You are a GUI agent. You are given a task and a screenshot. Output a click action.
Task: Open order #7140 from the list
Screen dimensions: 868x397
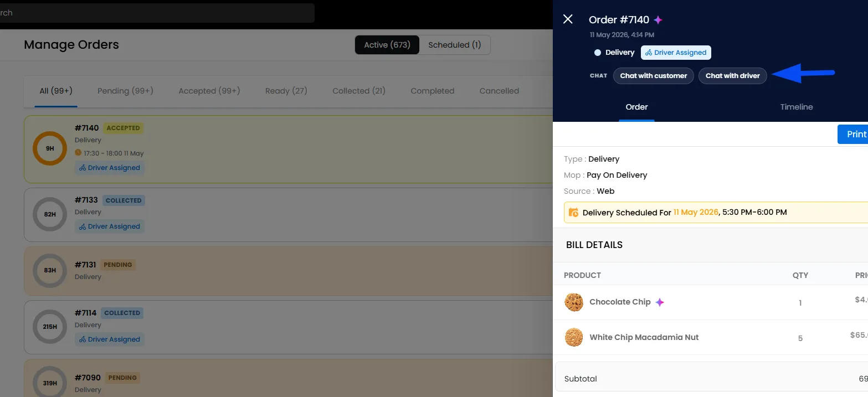(x=288, y=149)
